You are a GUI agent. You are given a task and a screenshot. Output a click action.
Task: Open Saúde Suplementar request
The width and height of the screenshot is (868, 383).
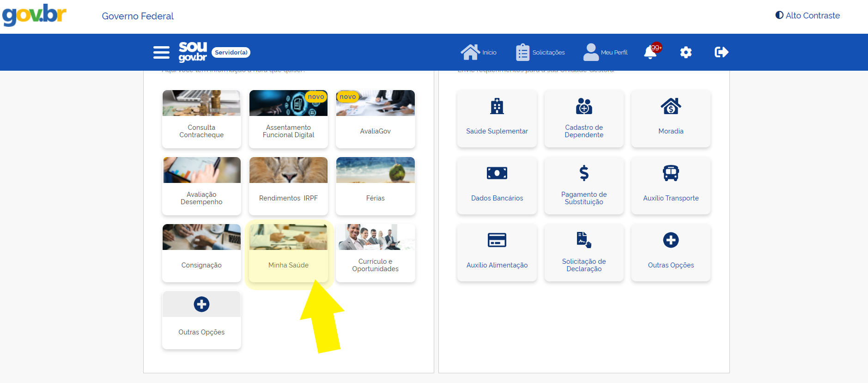click(x=497, y=119)
